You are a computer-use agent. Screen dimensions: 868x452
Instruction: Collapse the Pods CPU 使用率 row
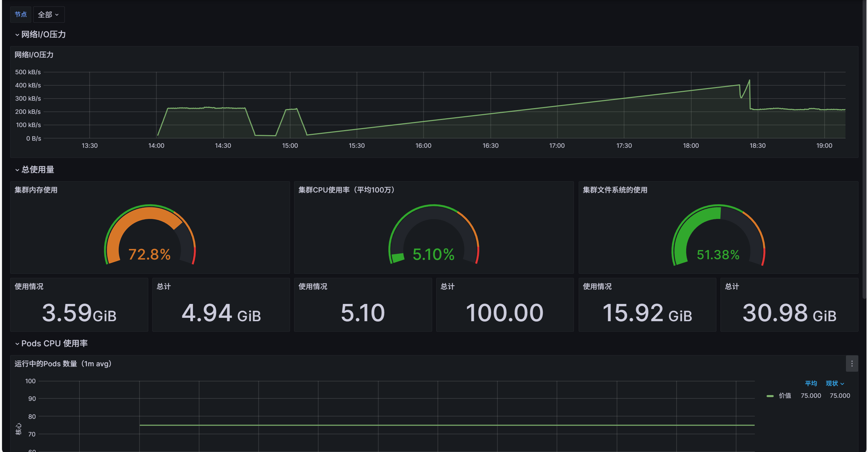pyautogui.click(x=54, y=343)
